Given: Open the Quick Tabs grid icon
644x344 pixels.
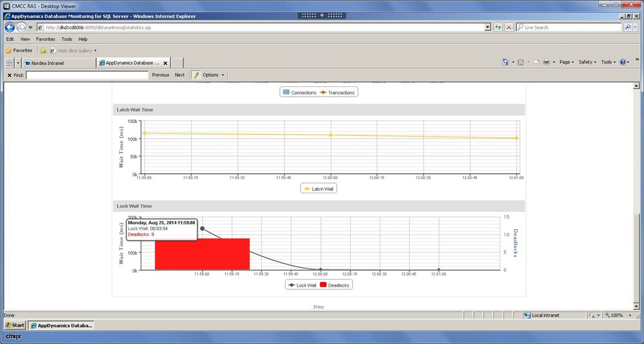Looking at the screenshot, I should (x=9, y=63).
